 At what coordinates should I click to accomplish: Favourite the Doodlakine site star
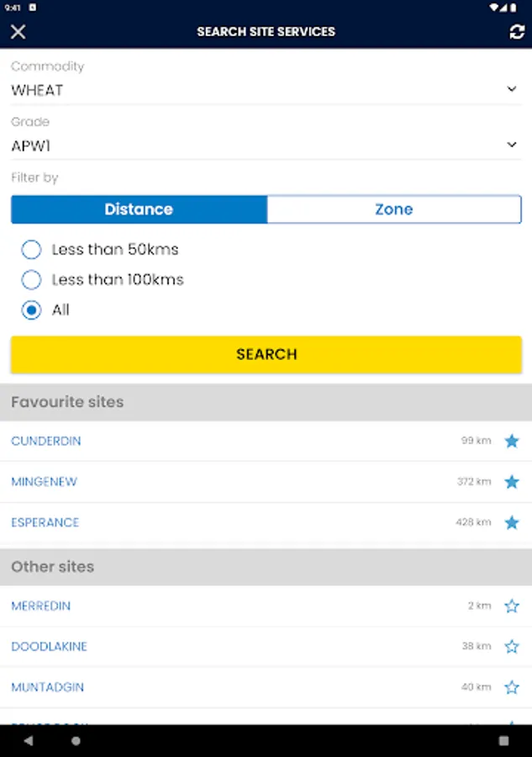tap(512, 647)
